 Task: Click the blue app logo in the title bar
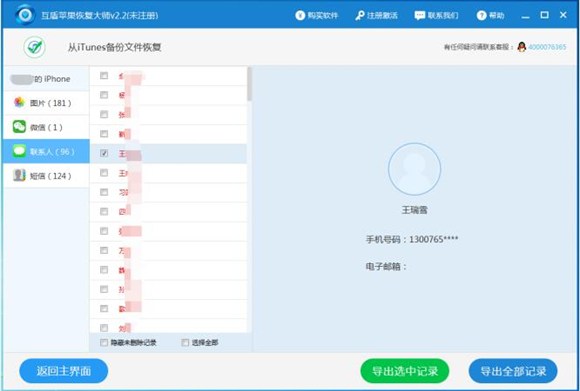click(x=25, y=14)
